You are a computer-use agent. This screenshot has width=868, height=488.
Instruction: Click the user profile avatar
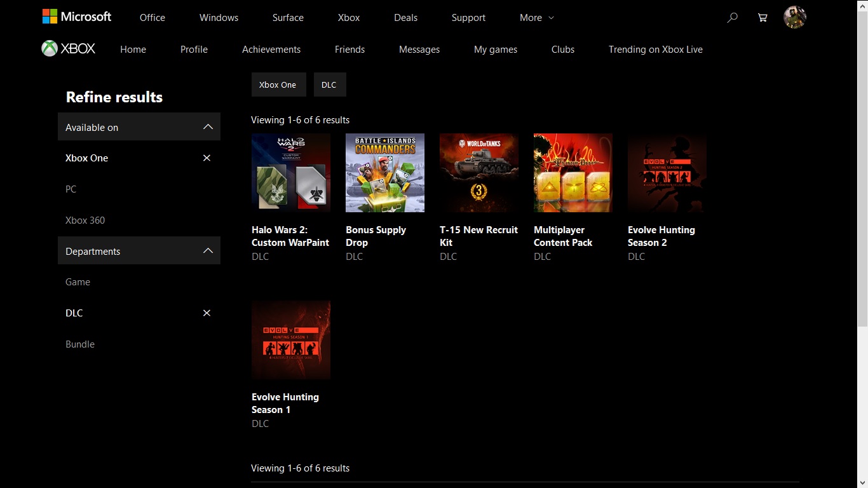[794, 17]
